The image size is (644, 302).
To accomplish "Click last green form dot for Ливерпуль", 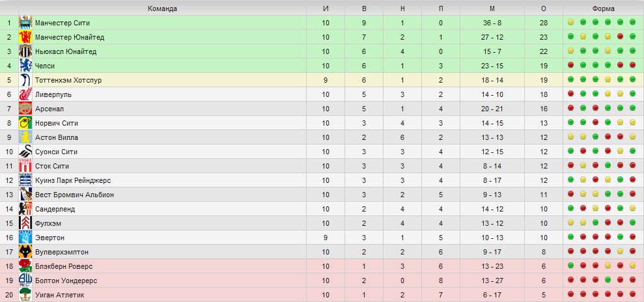I will 632,94.
